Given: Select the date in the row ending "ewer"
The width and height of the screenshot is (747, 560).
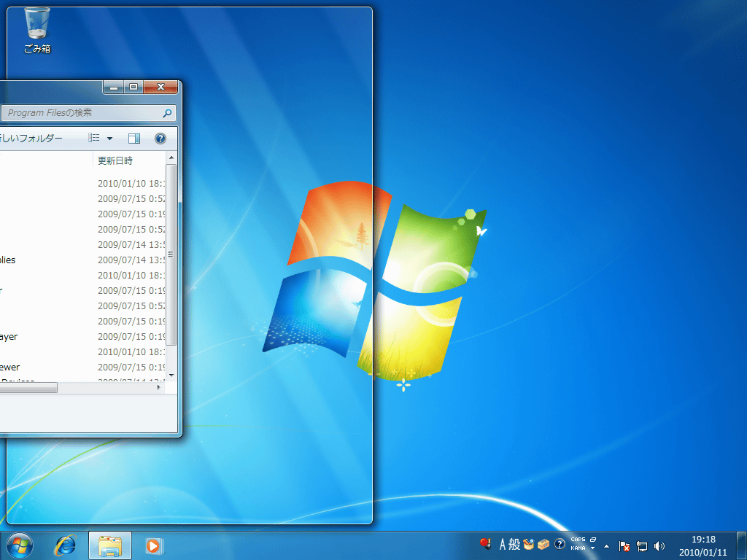Looking at the screenshot, I should pyautogui.click(x=131, y=367).
